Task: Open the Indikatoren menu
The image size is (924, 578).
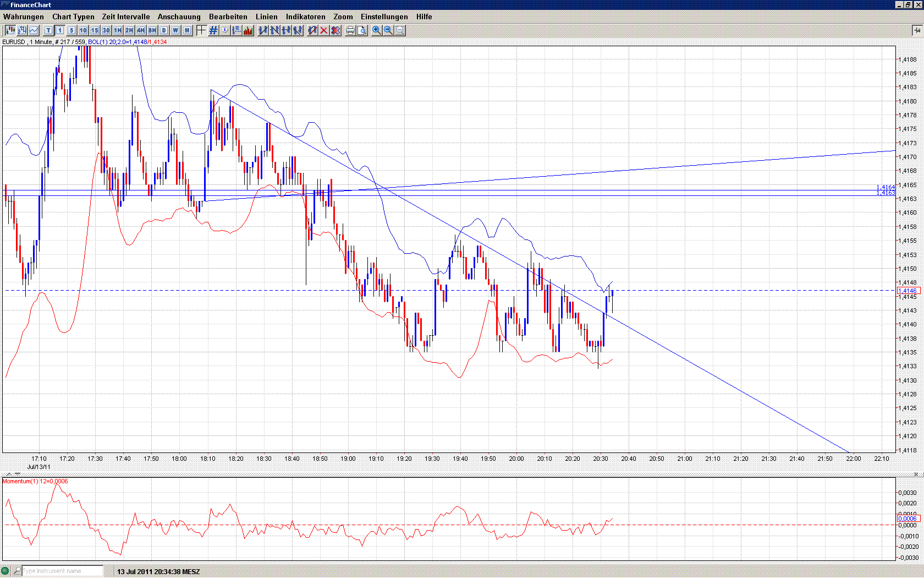Action: coord(306,17)
